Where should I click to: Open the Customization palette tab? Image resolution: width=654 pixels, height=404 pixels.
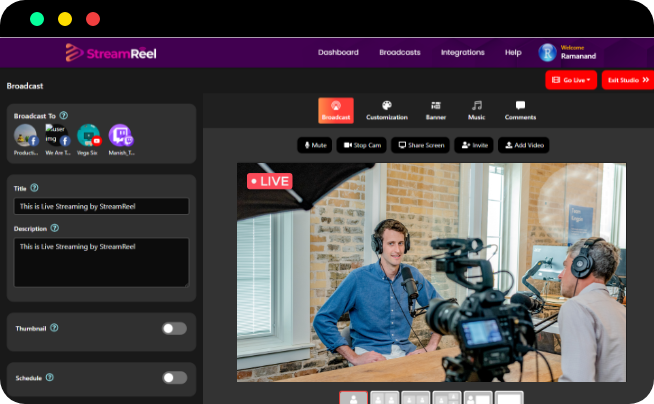pos(386,110)
